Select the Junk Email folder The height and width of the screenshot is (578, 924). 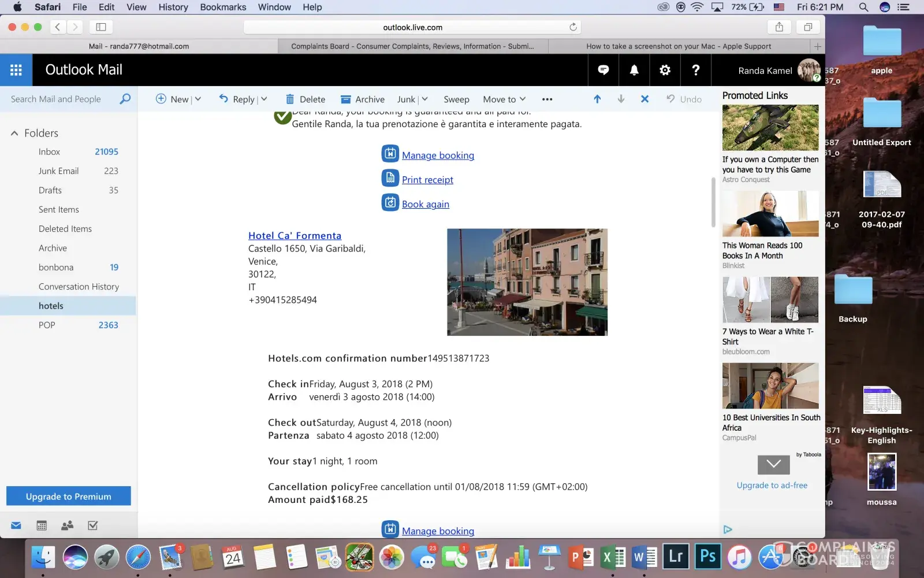(x=58, y=171)
